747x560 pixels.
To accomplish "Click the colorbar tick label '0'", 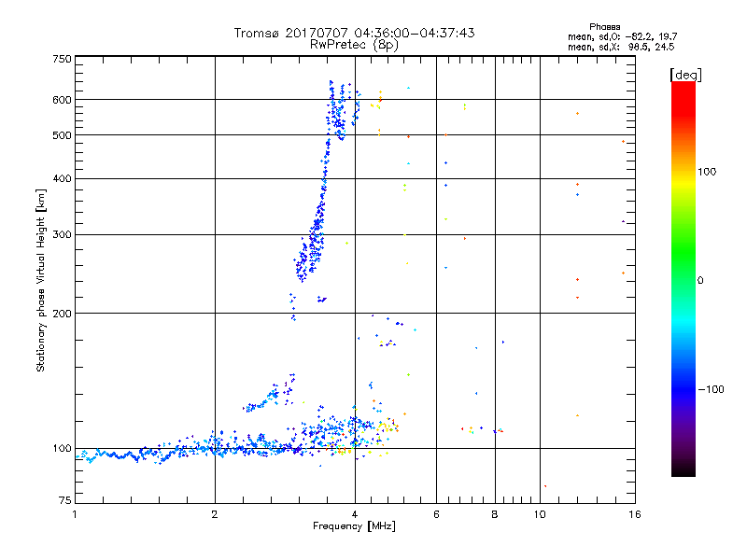I will [700, 281].
